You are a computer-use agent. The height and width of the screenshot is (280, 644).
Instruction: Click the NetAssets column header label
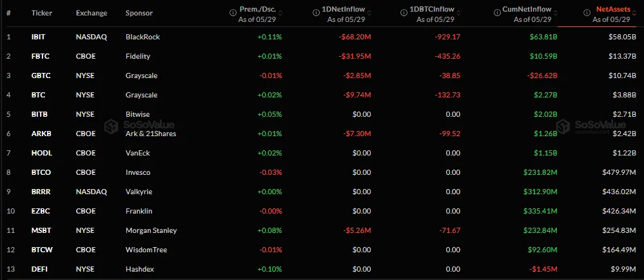613,10
